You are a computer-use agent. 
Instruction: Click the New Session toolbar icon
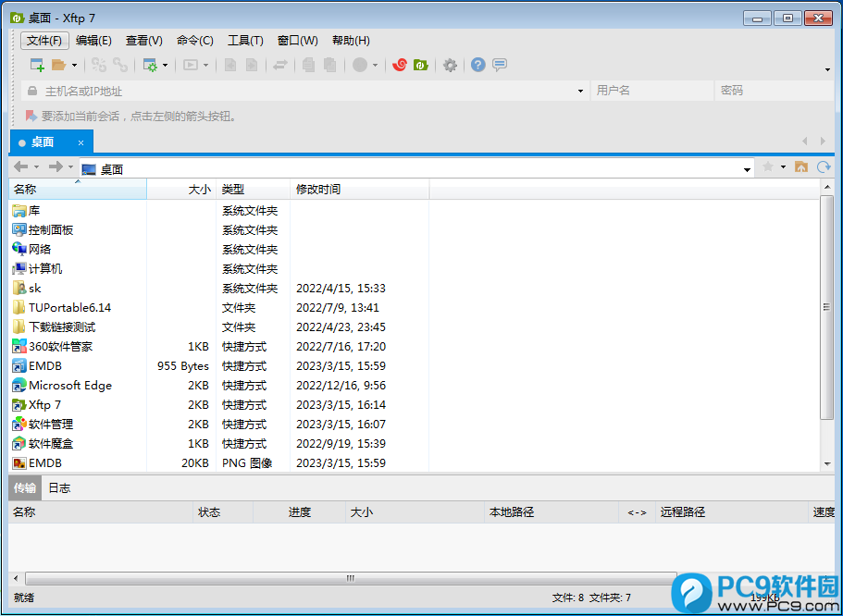pyautogui.click(x=37, y=65)
